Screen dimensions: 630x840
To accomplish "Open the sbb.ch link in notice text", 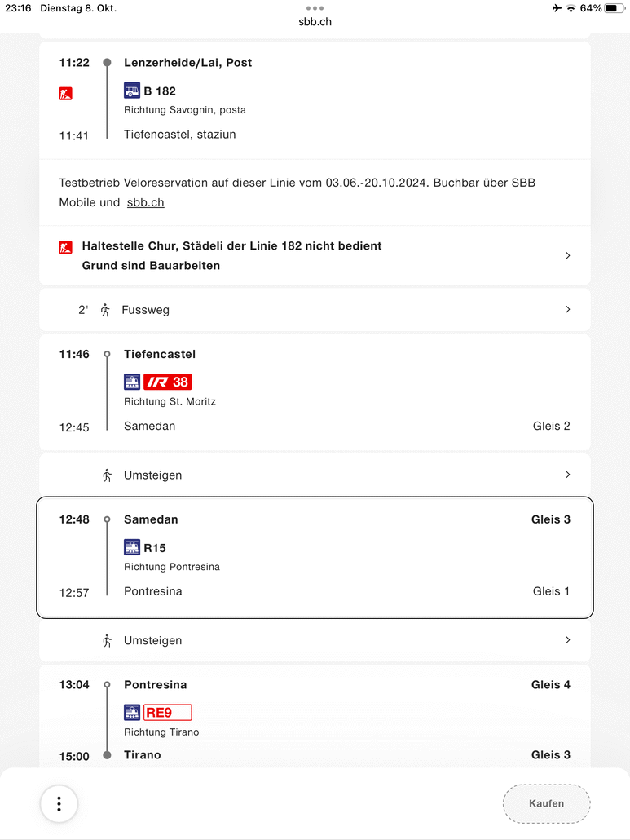I will pyautogui.click(x=145, y=202).
